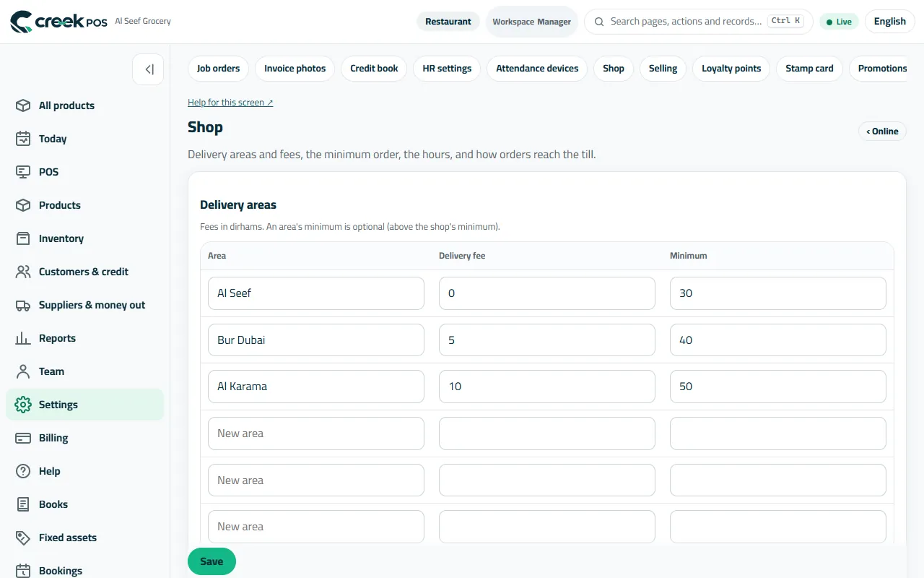This screenshot has width=924, height=578.
Task: Click the first empty New area field
Action: point(316,433)
